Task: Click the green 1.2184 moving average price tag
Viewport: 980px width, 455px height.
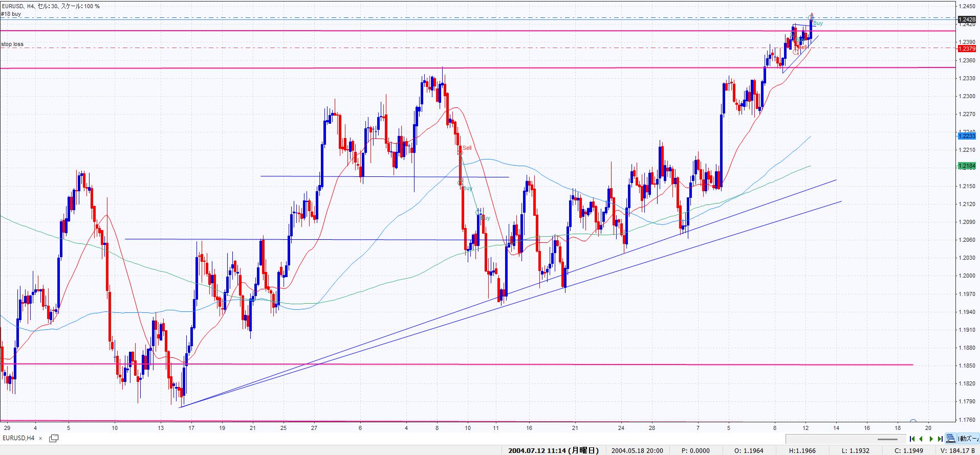Action: coord(966,166)
